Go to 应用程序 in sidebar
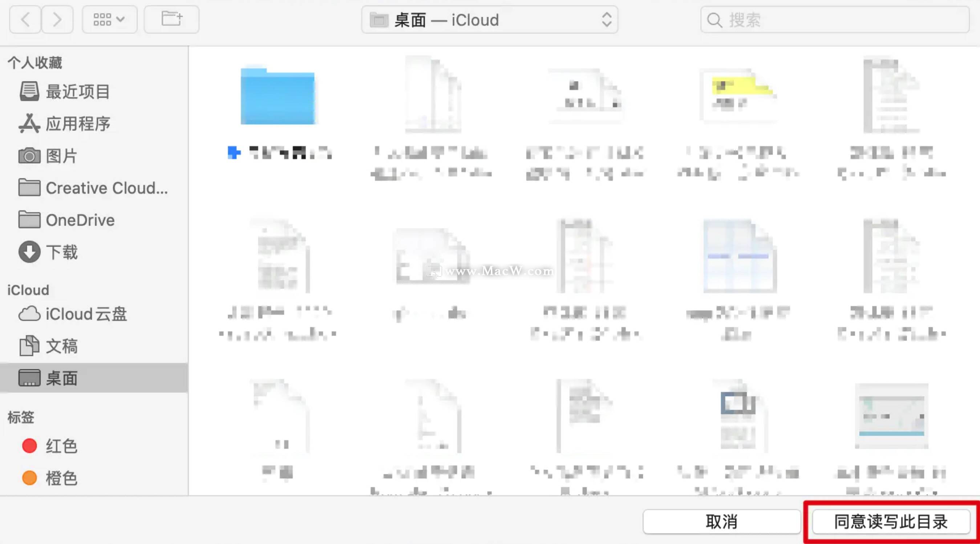 pos(78,123)
